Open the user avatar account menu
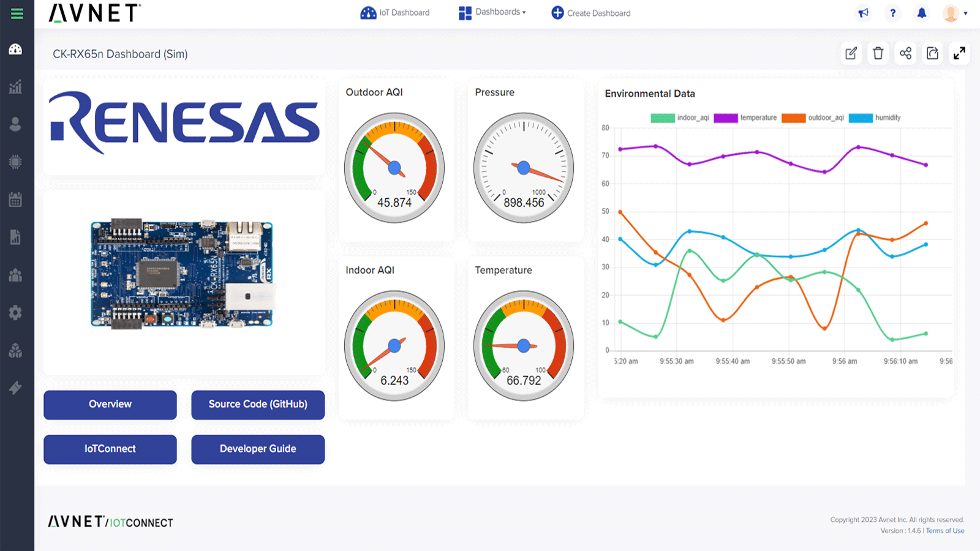The width and height of the screenshot is (980, 551). pyautogui.click(x=955, y=13)
